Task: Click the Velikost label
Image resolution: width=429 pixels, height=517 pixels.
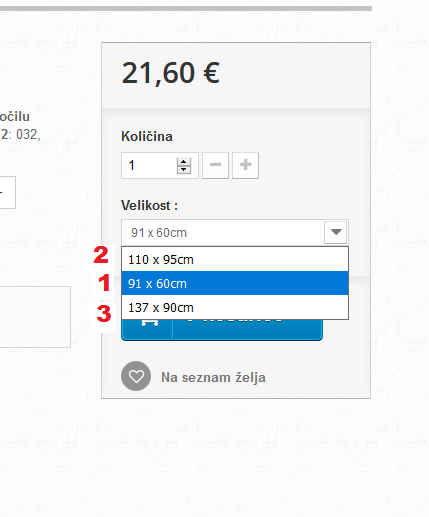Action: pyautogui.click(x=149, y=205)
